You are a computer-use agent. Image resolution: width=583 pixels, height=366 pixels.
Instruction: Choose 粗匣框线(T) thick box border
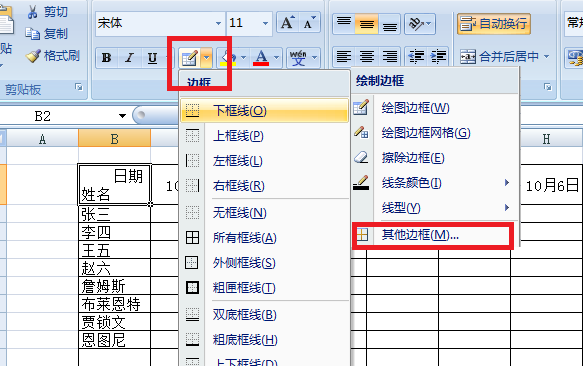[x=264, y=288]
